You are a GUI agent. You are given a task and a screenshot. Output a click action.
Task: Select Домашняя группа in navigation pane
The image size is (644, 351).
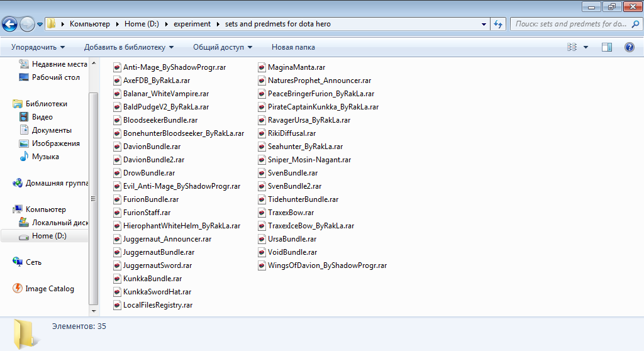(50, 183)
